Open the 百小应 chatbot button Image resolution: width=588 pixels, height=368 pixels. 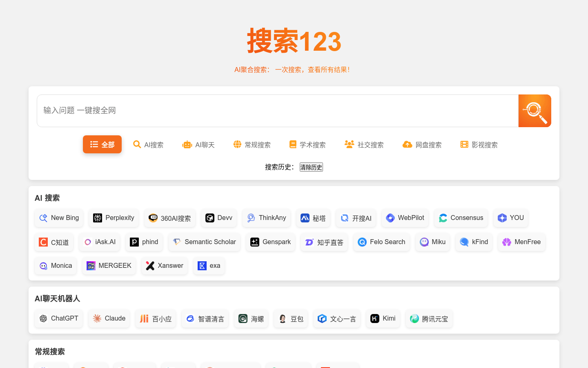click(x=156, y=319)
